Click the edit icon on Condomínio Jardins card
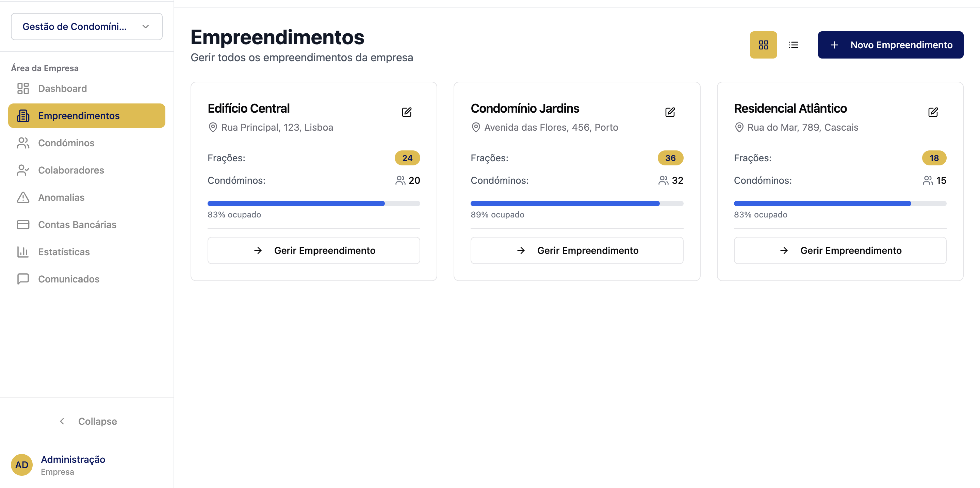 pyautogui.click(x=670, y=112)
